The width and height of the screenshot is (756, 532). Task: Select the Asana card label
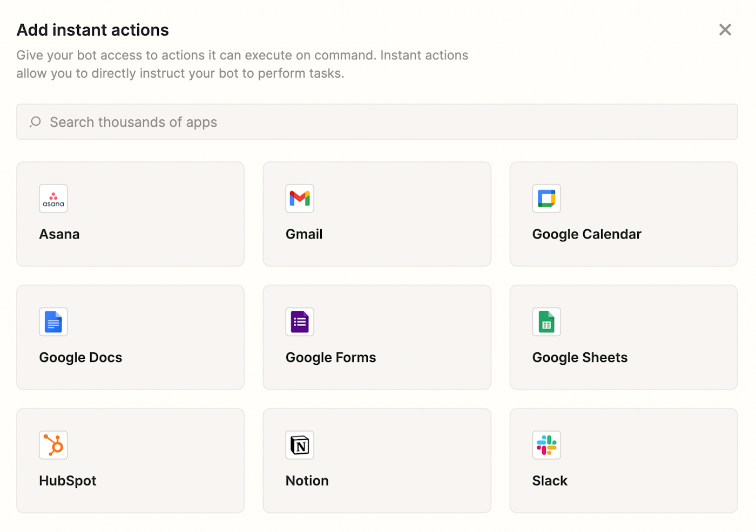59,234
